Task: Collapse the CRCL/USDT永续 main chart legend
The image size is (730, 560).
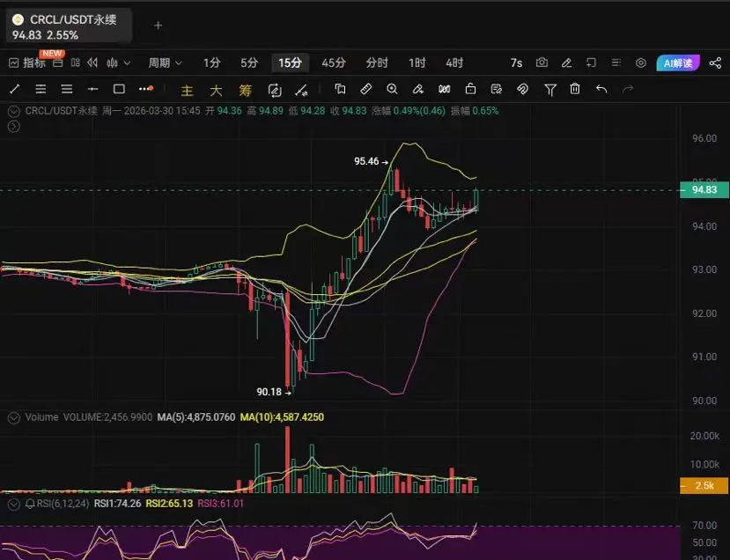Action: point(13,111)
